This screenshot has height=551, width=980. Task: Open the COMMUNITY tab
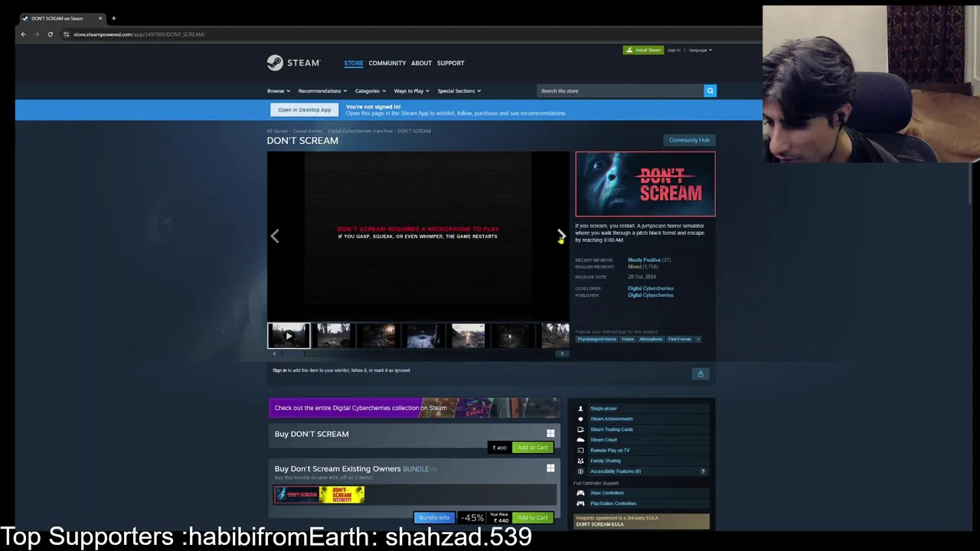click(x=387, y=63)
